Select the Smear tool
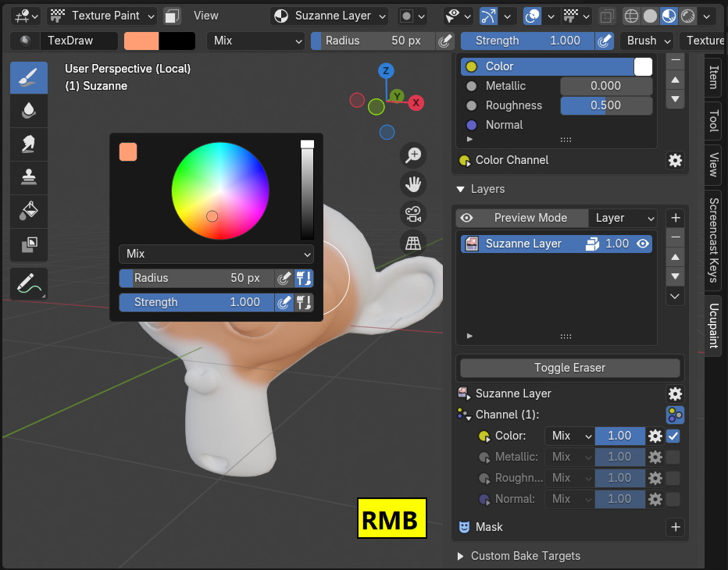The width and height of the screenshot is (728, 570). (29, 144)
